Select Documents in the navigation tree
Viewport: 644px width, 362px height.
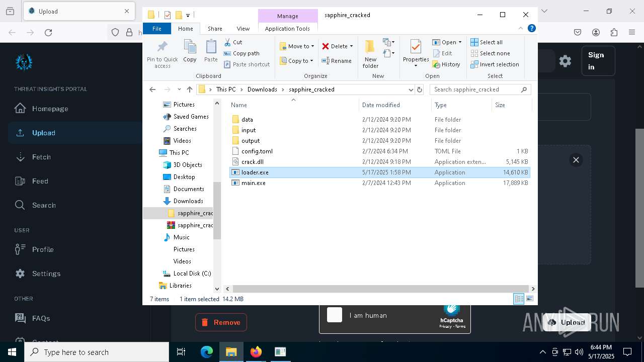pos(188,189)
